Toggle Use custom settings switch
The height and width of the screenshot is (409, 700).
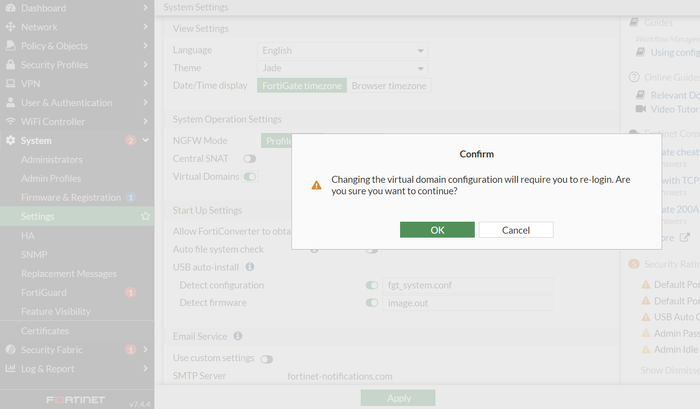(267, 359)
